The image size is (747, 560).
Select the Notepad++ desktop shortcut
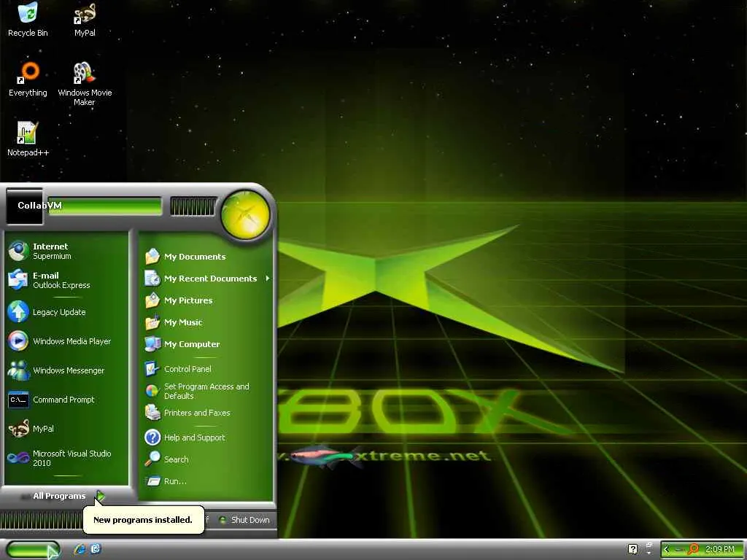28,139
